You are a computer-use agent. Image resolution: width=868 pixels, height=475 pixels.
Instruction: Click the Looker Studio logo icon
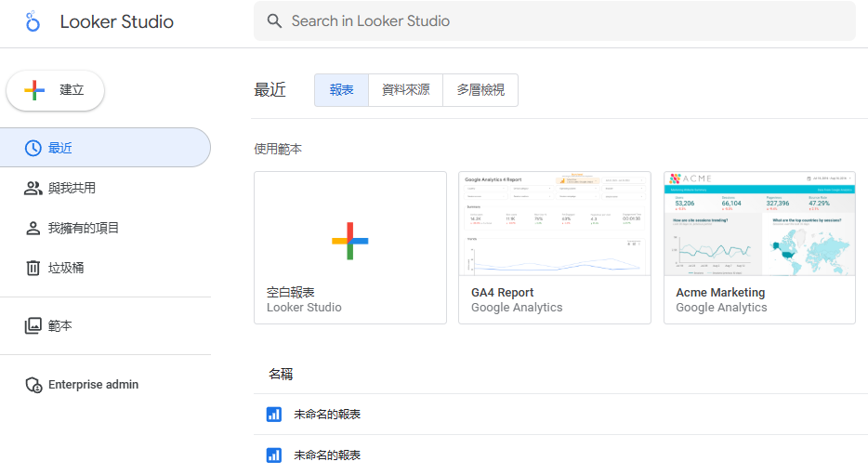pos(33,21)
